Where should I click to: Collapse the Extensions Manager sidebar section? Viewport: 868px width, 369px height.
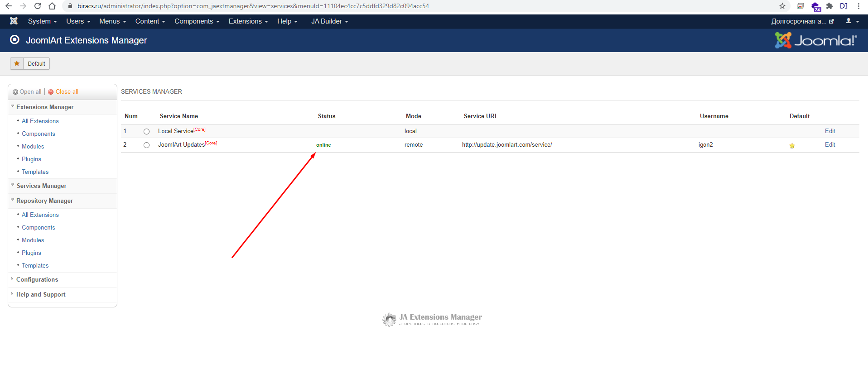[63, 107]
